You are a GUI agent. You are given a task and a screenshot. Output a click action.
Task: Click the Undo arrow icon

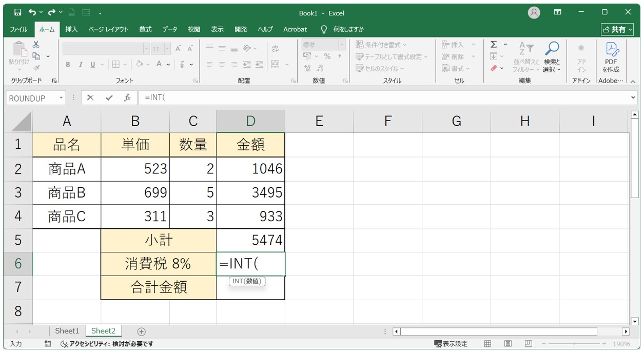click(32, 12)
